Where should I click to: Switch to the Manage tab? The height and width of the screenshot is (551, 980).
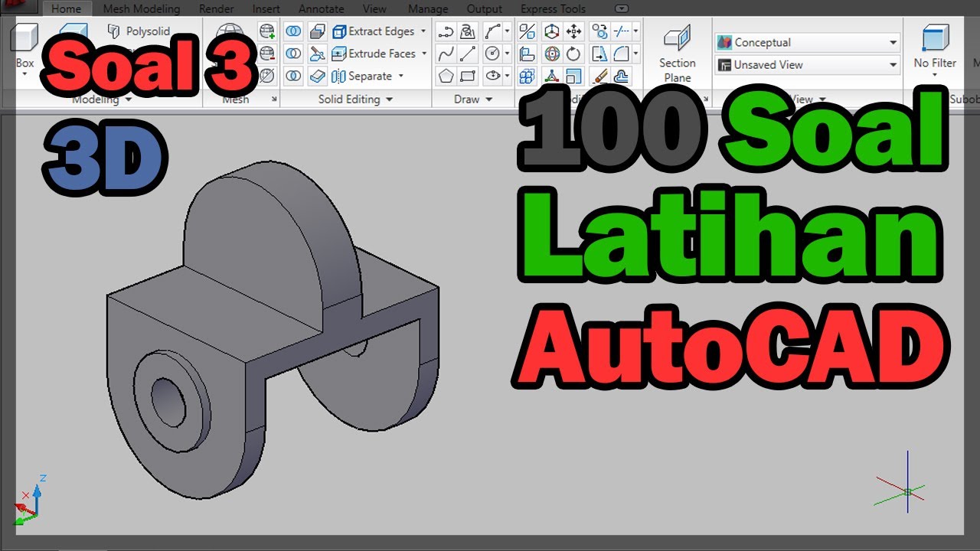point(428,9)
